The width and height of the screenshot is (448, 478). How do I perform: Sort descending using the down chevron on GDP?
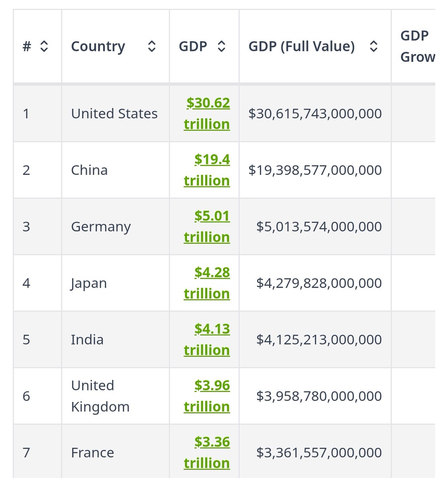coord(222,49)
